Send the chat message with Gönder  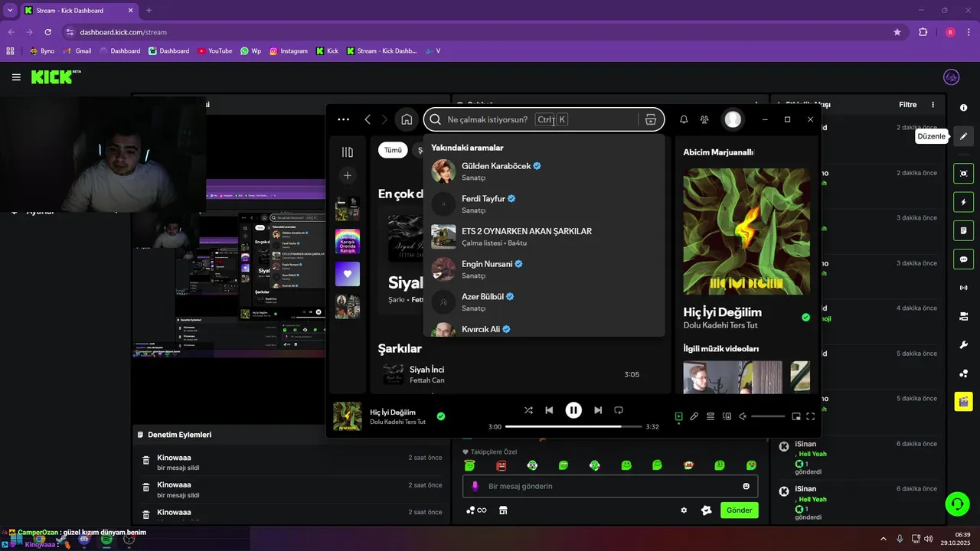pyautogui.click(x=740, y=510)
